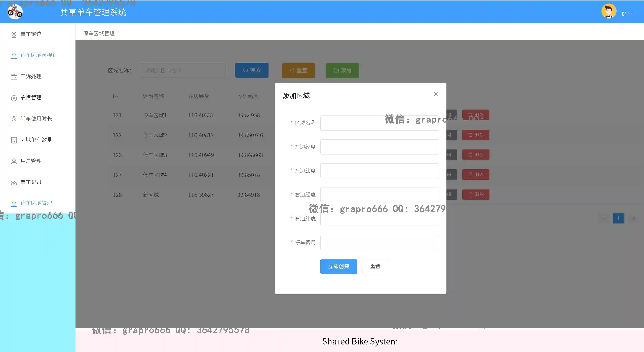Viewport: 644px width, 352px height.
Task: Click the user avatar picture
Action: coord(609,11)
